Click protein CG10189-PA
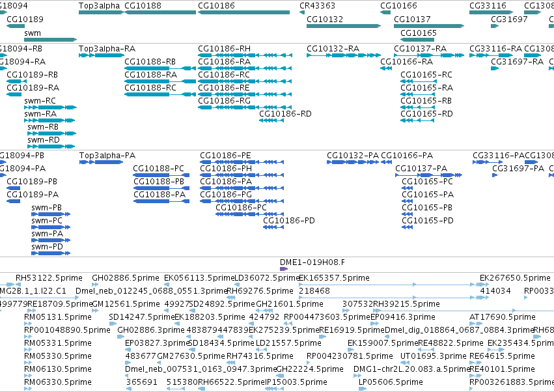 point(14,201)
